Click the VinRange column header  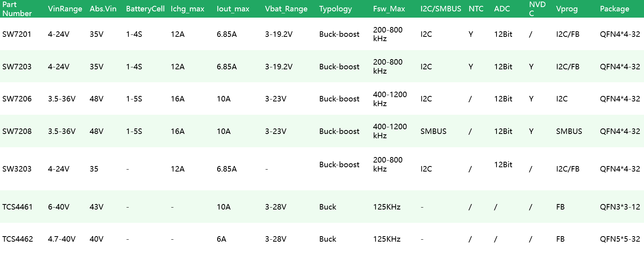coord(65,9)
